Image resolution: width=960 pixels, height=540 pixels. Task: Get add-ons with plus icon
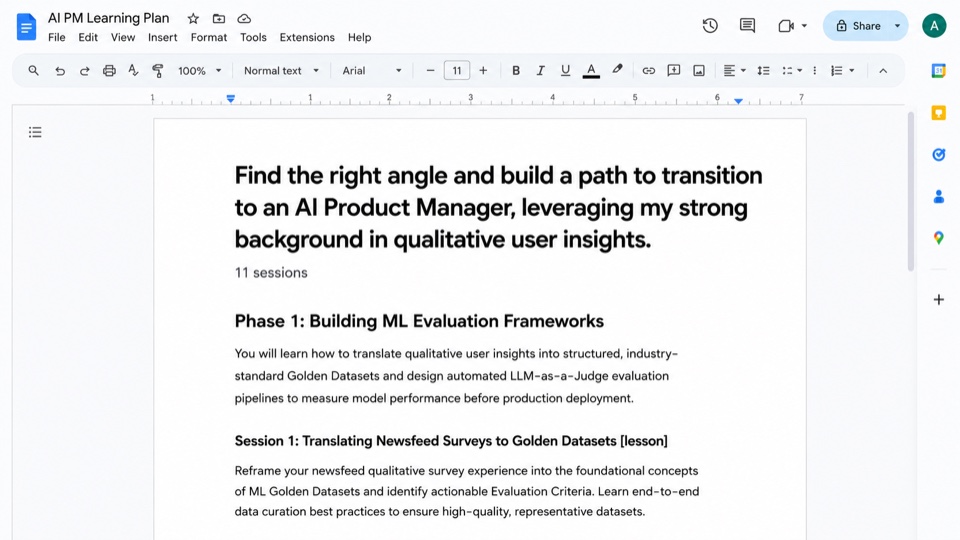point(939,299)
